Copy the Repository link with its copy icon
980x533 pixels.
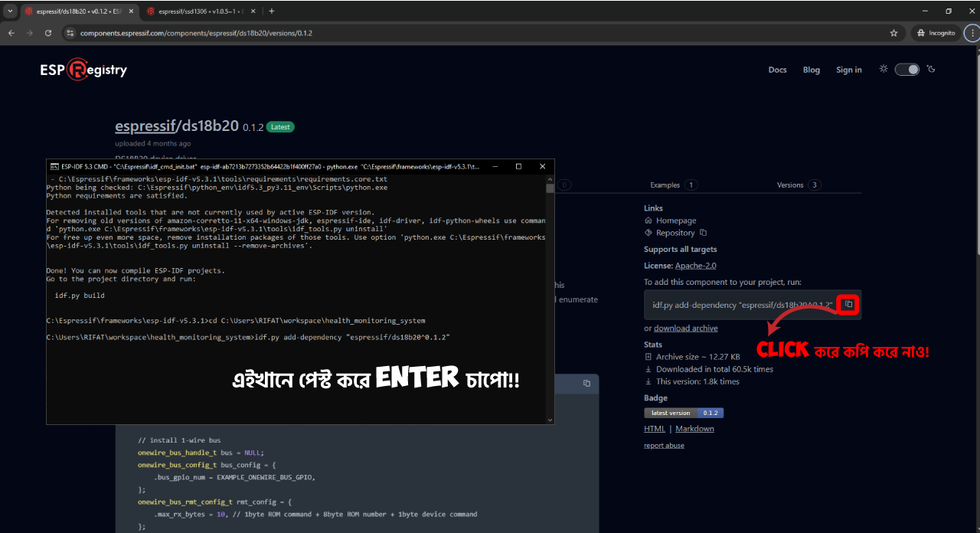coord(703,233)
